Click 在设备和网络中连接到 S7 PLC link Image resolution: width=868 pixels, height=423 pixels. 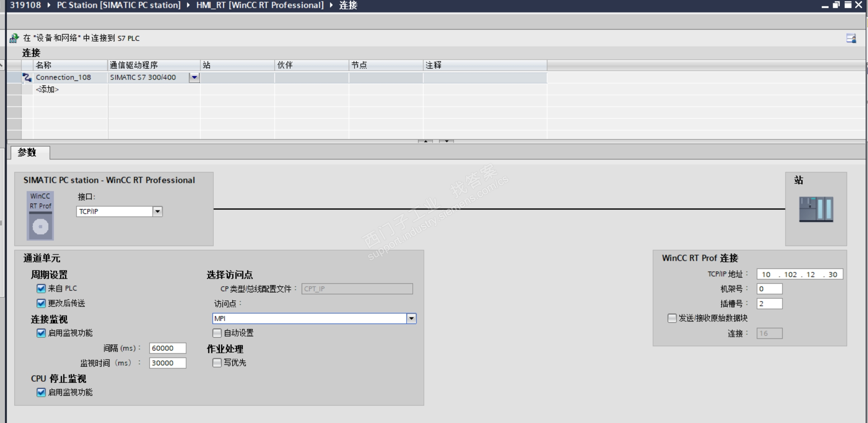coord(81,38)
